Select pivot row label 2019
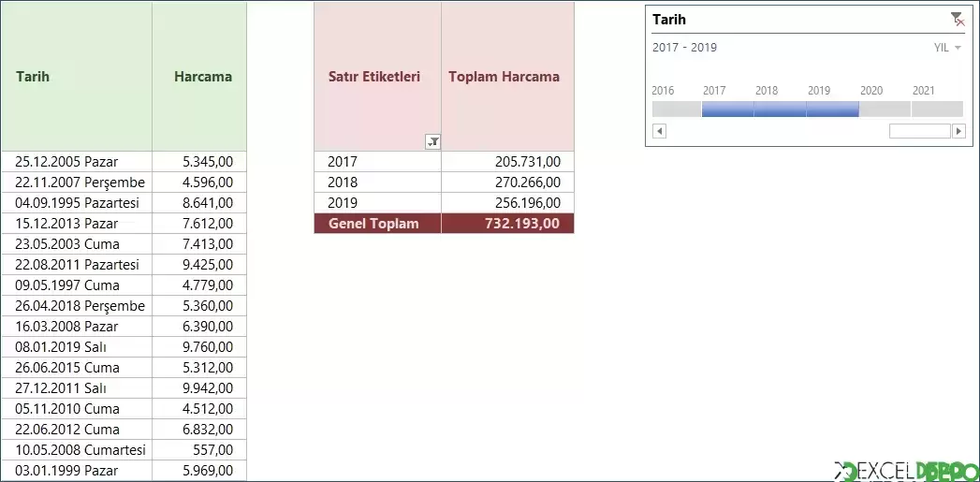Viewport: 980px width, 482px height. (x=377, y=203)
